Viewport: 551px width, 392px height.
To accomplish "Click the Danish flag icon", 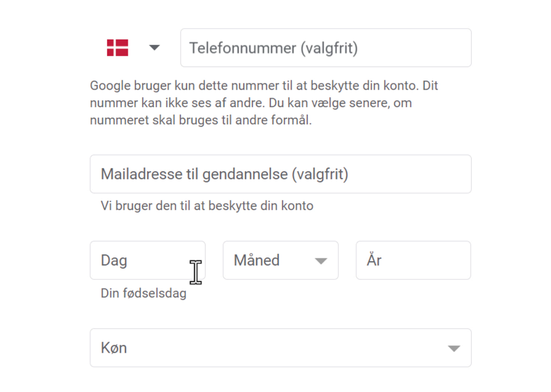I will click(117, 48).
